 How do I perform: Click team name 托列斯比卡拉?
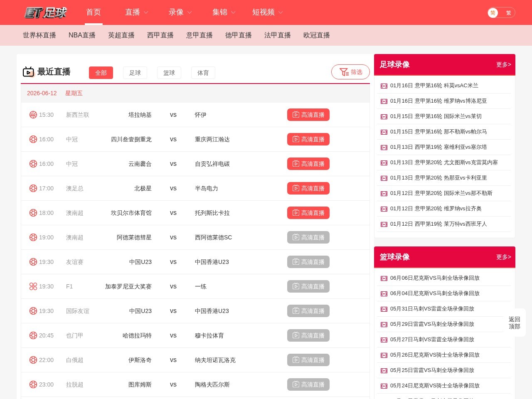(212, 213)
